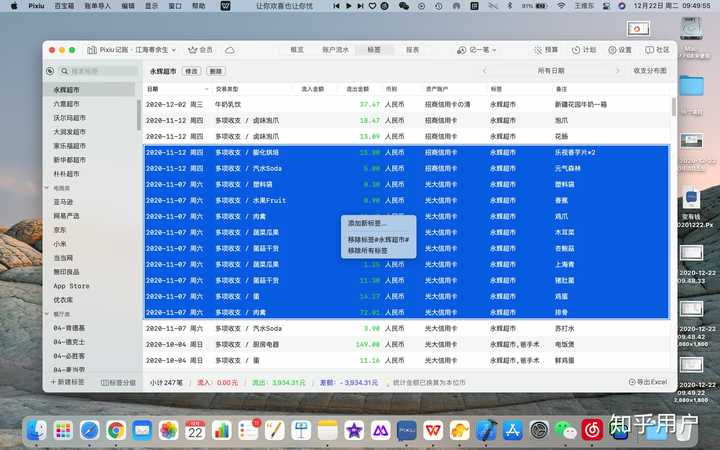Switch to the 报表 tab

click(412, 50)
